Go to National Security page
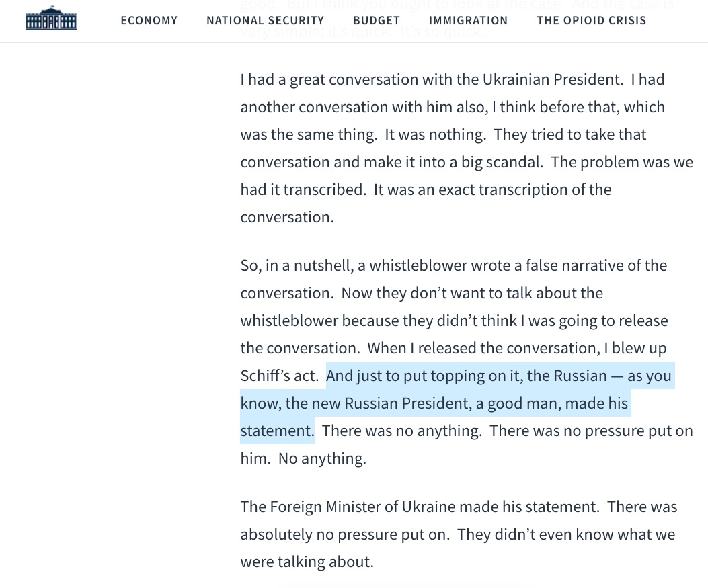 click(x=266, y=20)
